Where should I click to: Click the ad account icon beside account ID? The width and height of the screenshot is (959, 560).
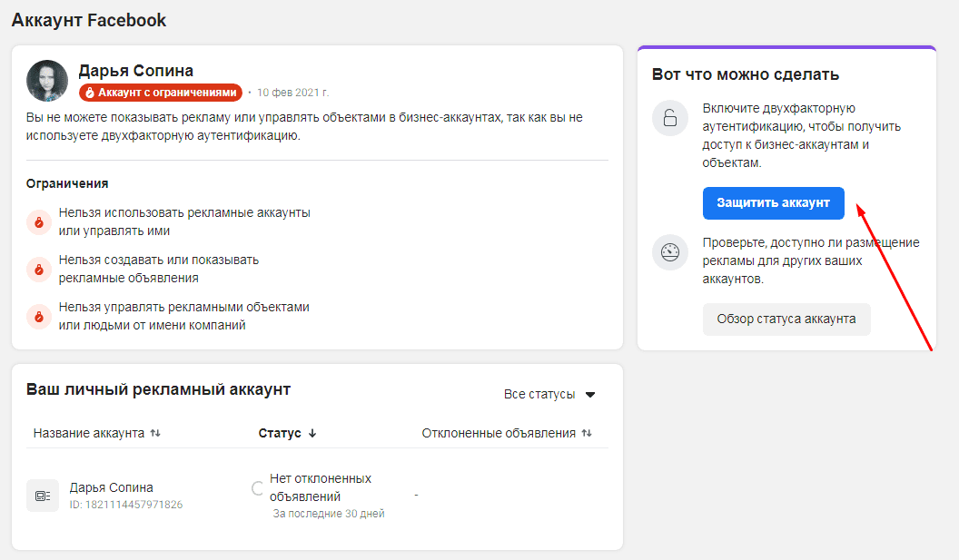click(43, 496)
